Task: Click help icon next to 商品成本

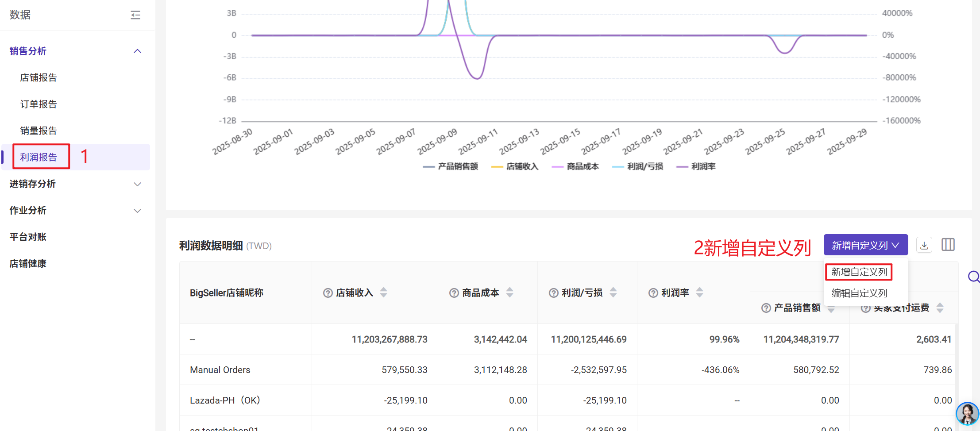Action: (454, 293)
